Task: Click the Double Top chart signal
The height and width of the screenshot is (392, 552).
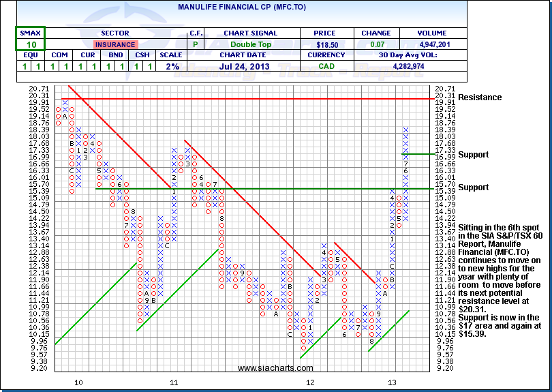Action: [250, 44]
